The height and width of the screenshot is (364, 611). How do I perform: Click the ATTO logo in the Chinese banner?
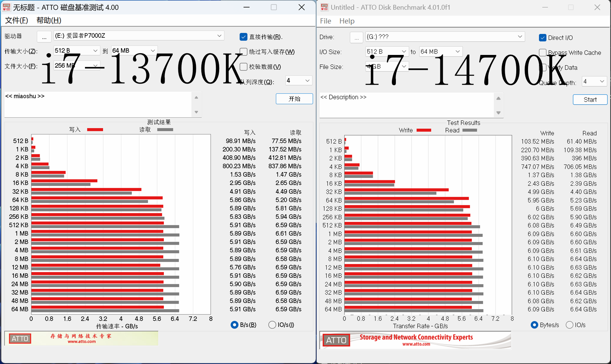tap(20, 338)
